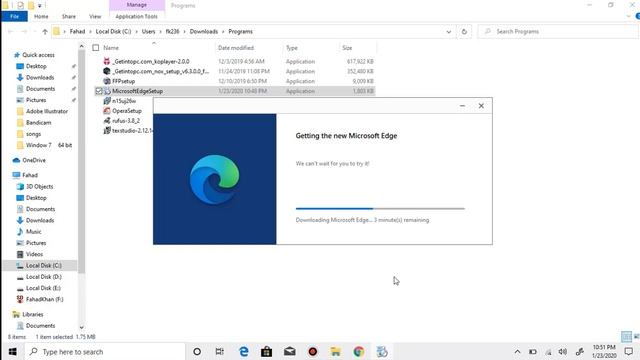640x360 pixels.
Task: Open 3D Objects folder
Action: pyautogui.click(x=40, y=187)
